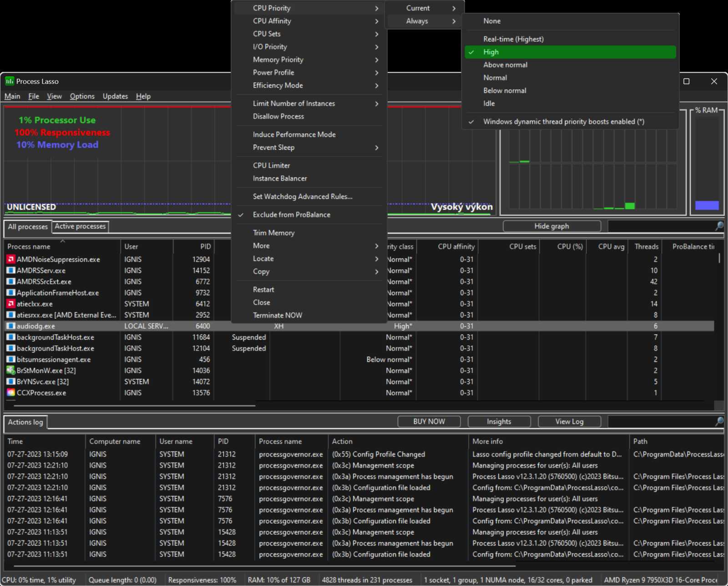Viewport: 728px width, 586px height.
Task: Open the More submenu
Action: (309, 246)
